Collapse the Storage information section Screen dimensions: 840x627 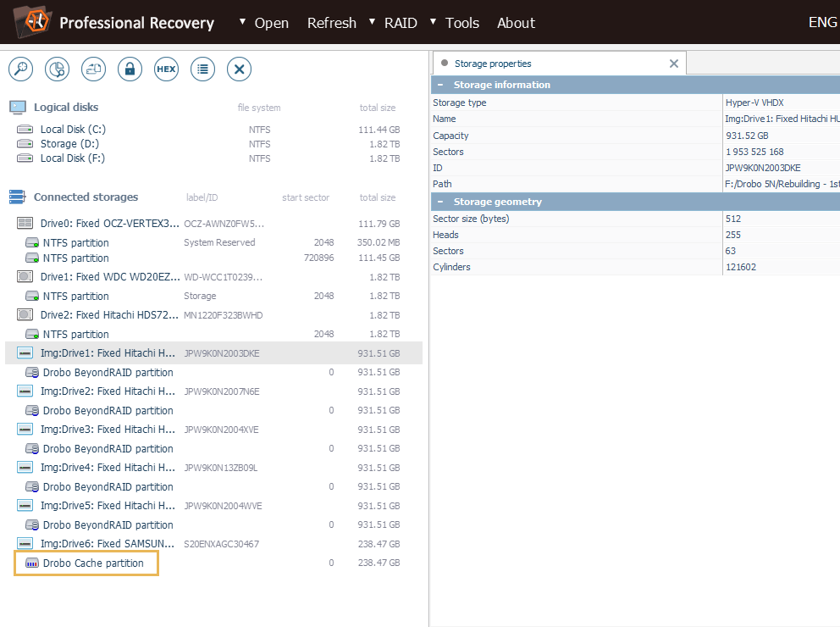440,85
